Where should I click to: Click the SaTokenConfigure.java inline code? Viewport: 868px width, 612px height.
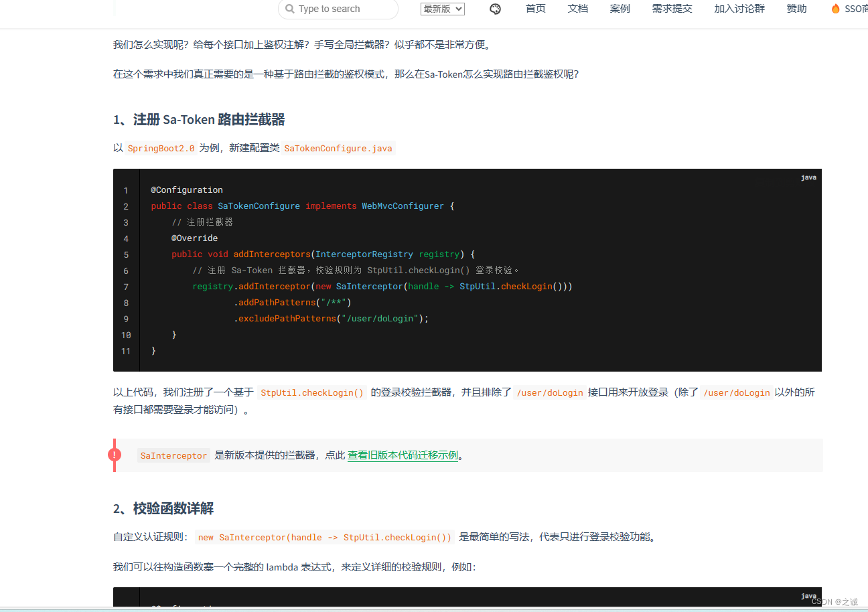338,148
